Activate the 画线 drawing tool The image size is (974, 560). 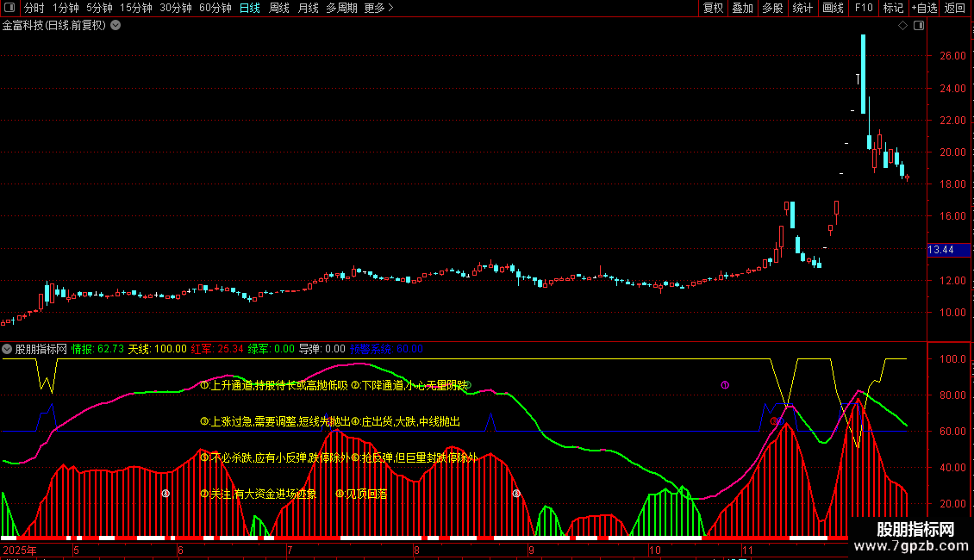(833, 8)
